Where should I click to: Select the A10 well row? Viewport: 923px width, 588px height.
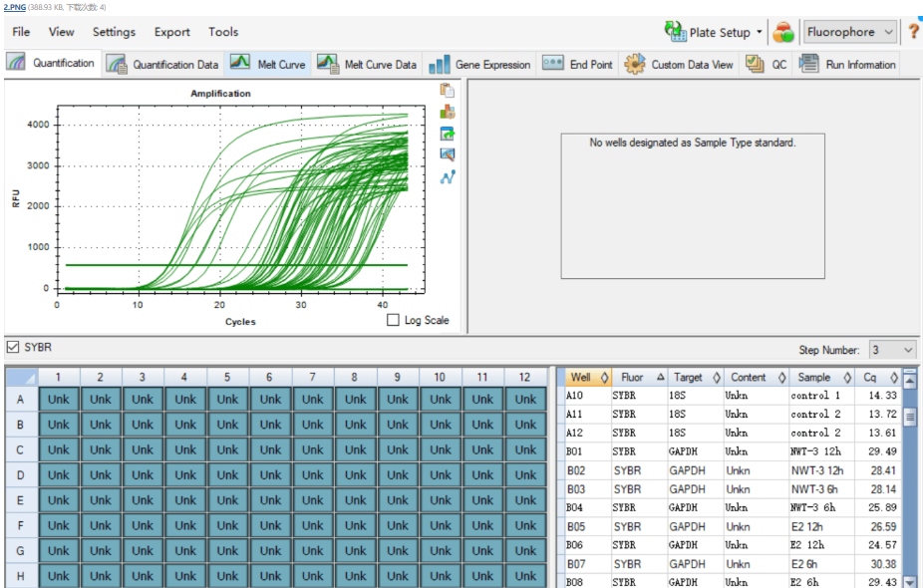coord(730,396)
